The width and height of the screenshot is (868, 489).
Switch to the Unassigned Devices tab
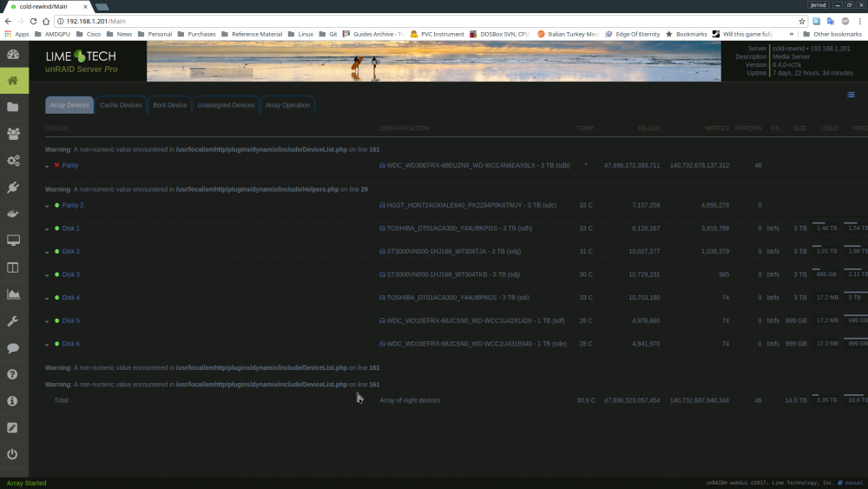click(x=226, y=105)
